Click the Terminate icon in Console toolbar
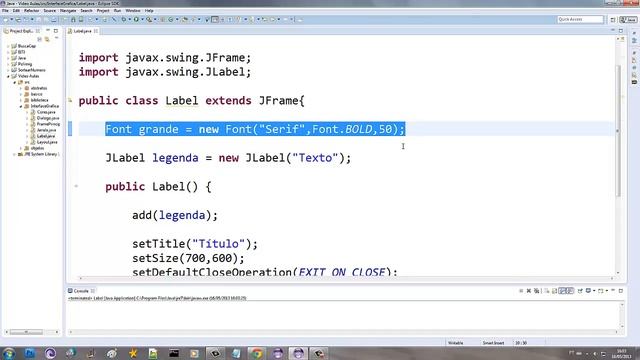Image resolution: width=640 pixels, height=360 pixels. click(521, 291)
